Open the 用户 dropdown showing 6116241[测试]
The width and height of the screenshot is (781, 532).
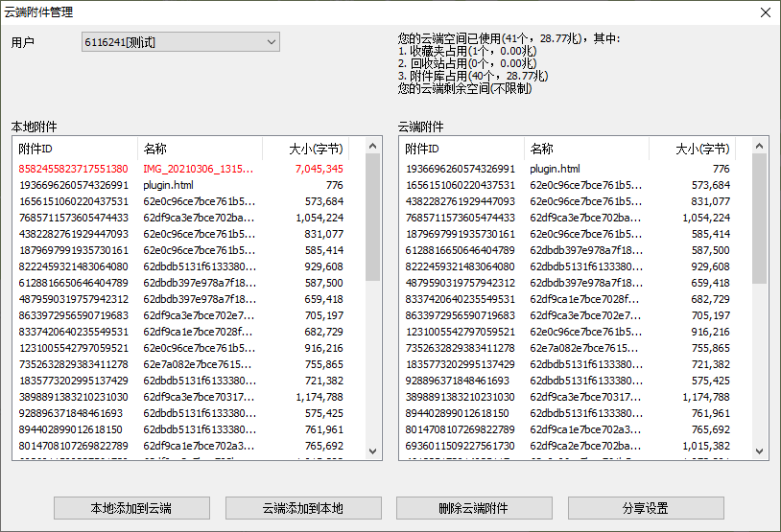click(x=180, y=42)
